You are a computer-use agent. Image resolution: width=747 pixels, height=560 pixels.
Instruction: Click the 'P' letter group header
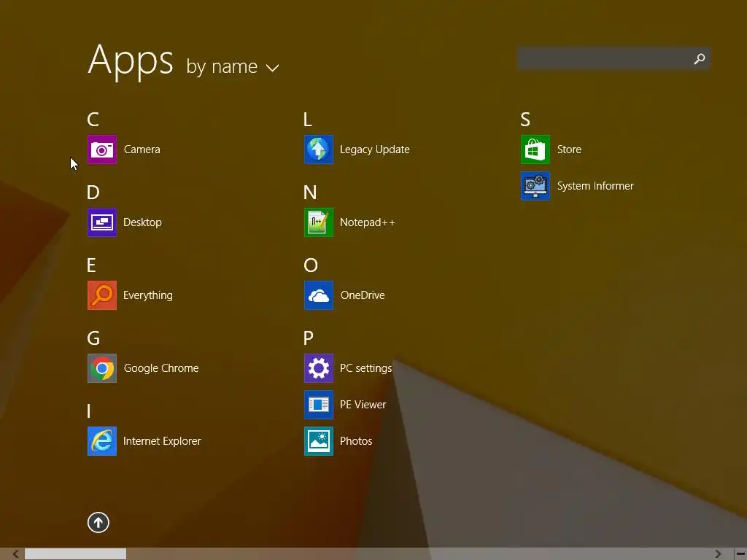309,338
